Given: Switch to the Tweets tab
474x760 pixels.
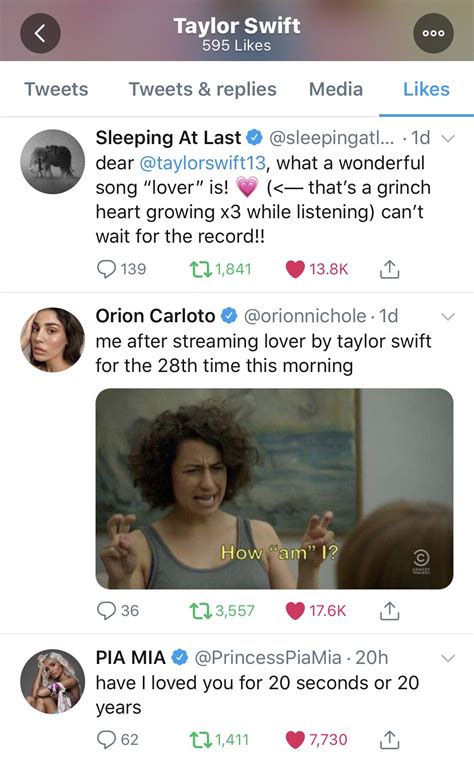Looking at the screenshot, I should [x=56, y=89].
